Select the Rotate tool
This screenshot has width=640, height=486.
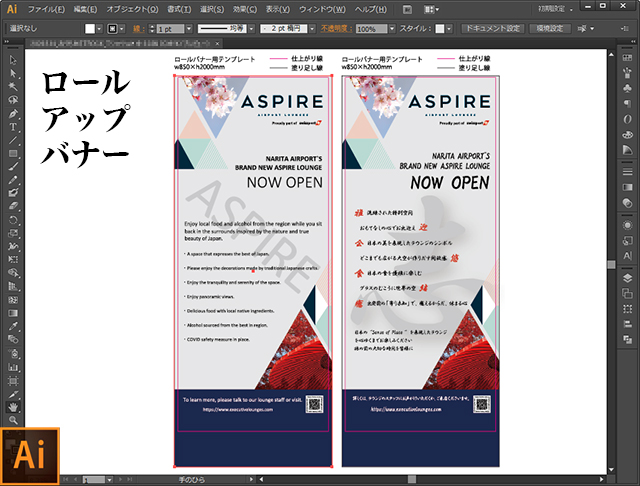(x=13, y=220)
